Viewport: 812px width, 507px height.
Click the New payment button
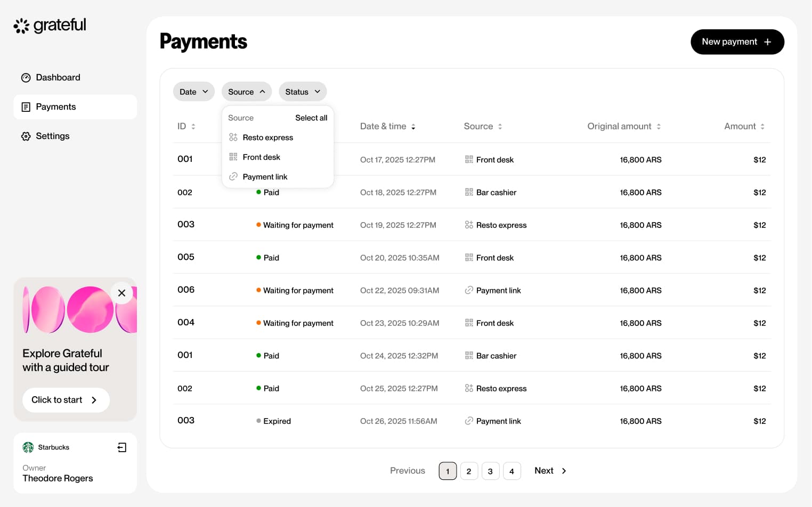click(737, 42)
